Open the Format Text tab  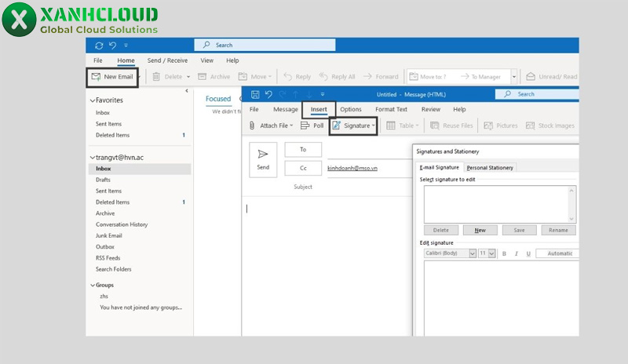coord(391,109)
